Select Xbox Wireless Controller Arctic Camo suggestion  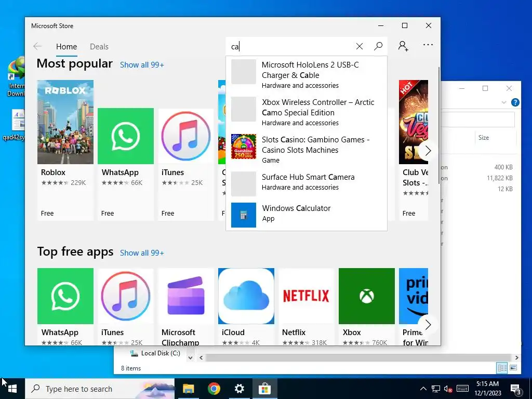pos(307,112)
